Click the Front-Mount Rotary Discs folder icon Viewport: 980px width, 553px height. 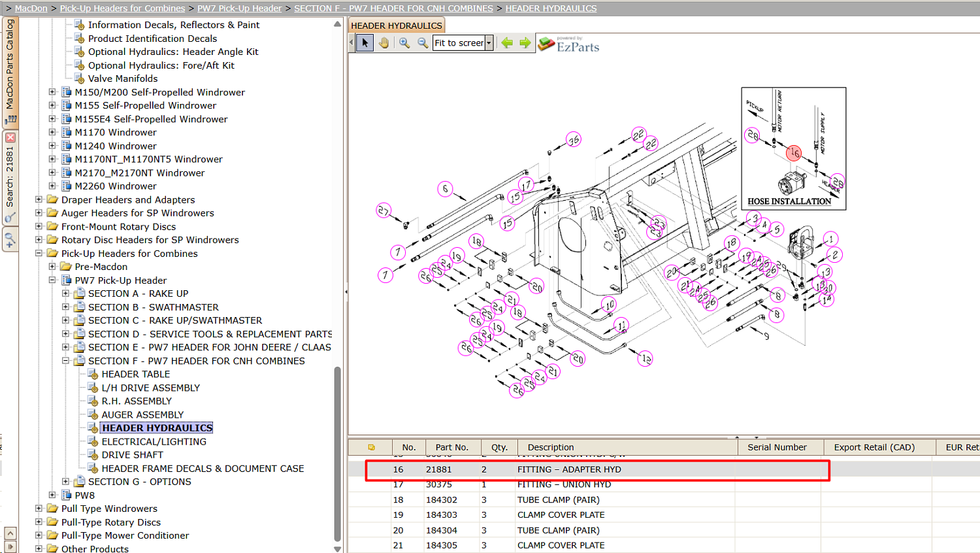coord(52,226)
